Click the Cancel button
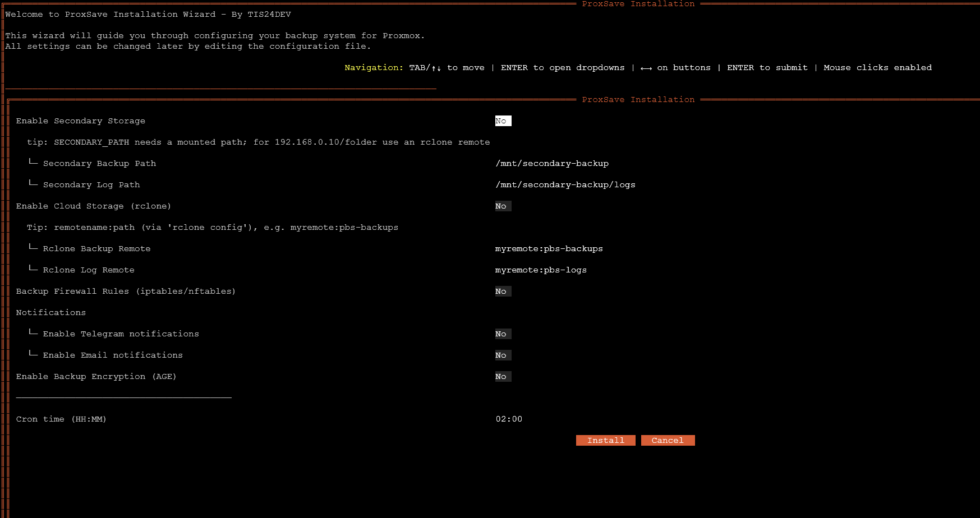The image size is (980, 518). (x=668, y=440)
